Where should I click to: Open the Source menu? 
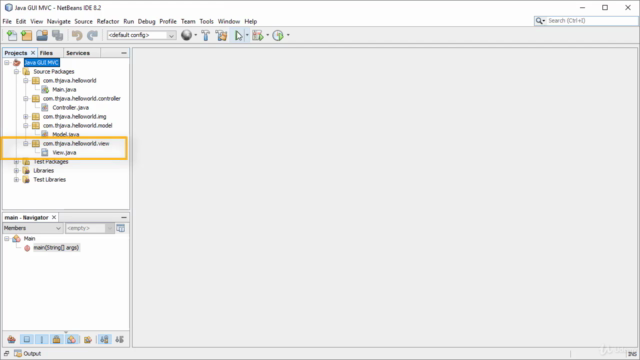[83, 21]
